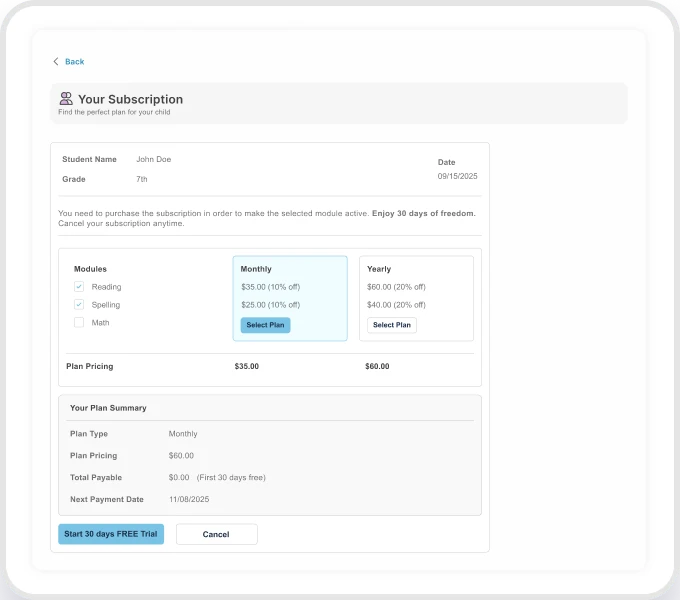The height and width of the screenshot is (600, 680).
Task: Start the 30 days FREE Trial
Action: tap(111, 534)
